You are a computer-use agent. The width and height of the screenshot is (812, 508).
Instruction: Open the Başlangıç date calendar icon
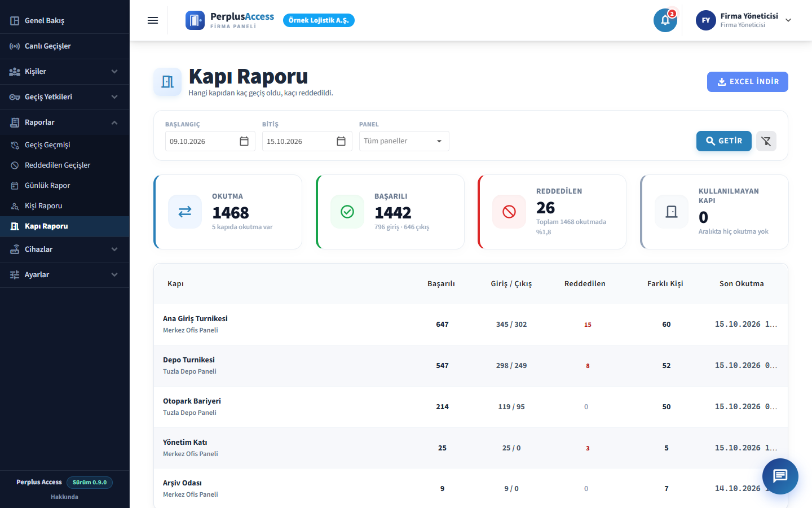point(244,141)
